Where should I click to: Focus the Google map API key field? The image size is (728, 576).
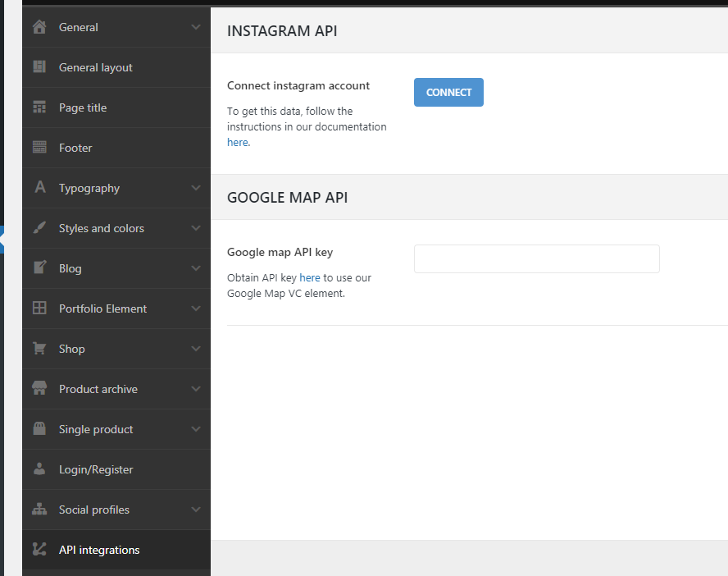click(x=537, y=258)
